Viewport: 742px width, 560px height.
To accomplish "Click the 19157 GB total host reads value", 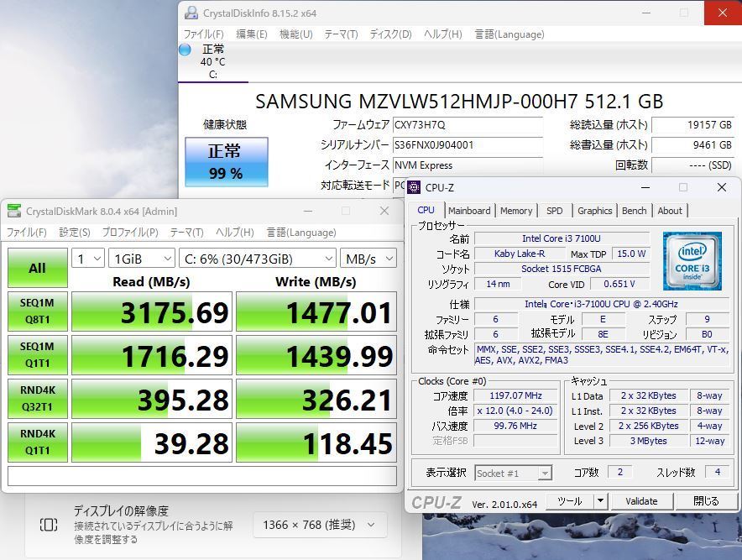I will 692,125.
